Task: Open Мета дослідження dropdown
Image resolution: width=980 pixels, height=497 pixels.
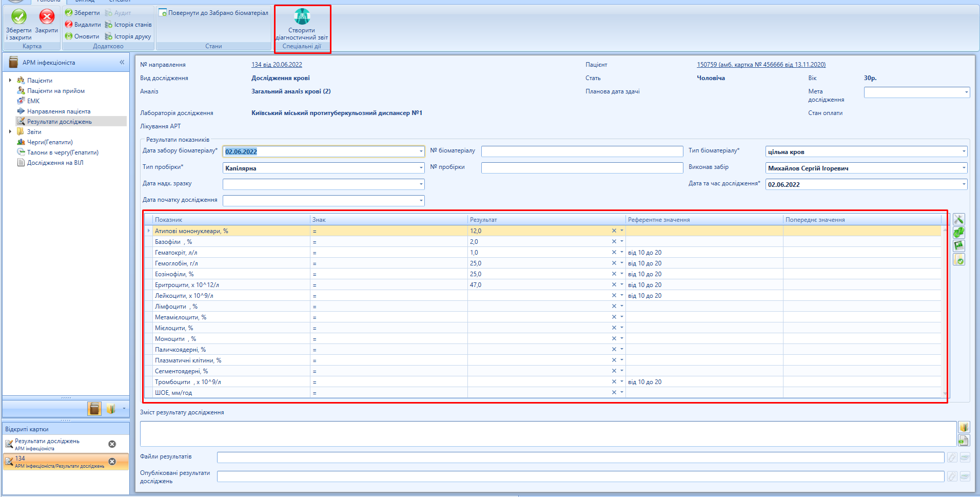Action: pos(966,92)
